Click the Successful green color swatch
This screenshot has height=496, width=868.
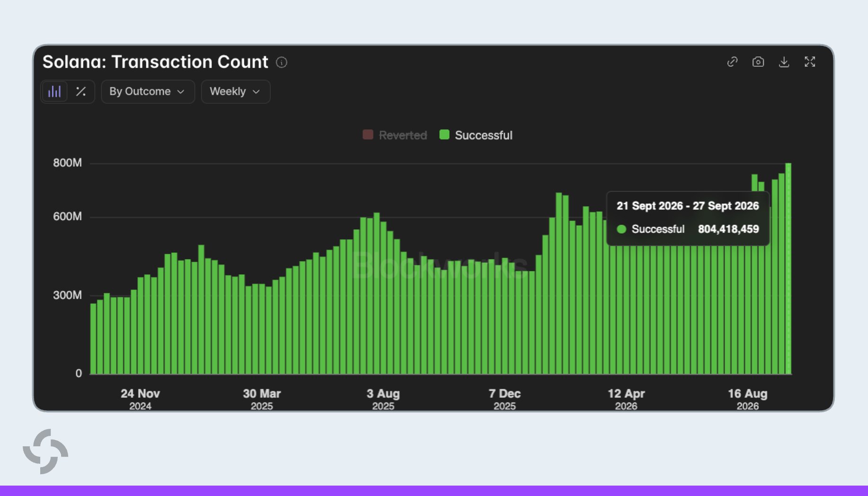pyautogui.click(x=444, y=134)
